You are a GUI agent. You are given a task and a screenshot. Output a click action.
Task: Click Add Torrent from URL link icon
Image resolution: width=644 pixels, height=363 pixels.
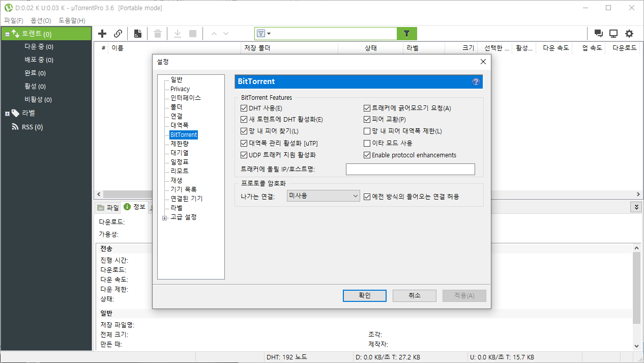(118, 34)
